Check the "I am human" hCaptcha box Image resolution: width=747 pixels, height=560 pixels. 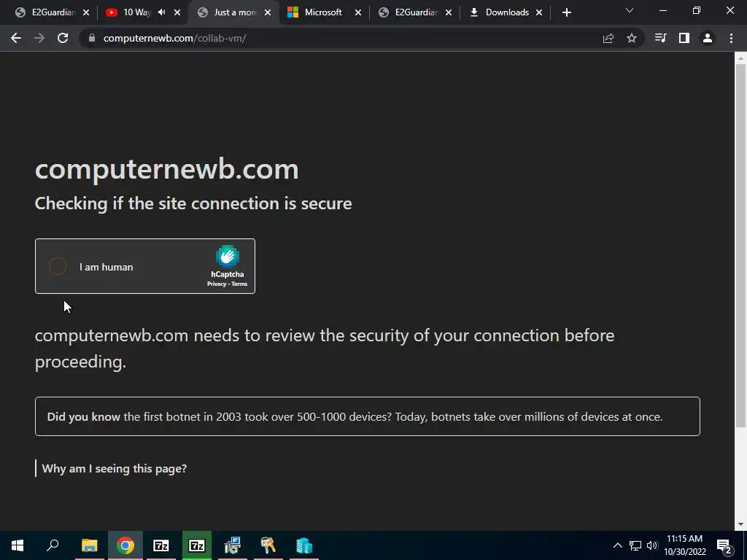pyautogui.click(x=58, y=266)
